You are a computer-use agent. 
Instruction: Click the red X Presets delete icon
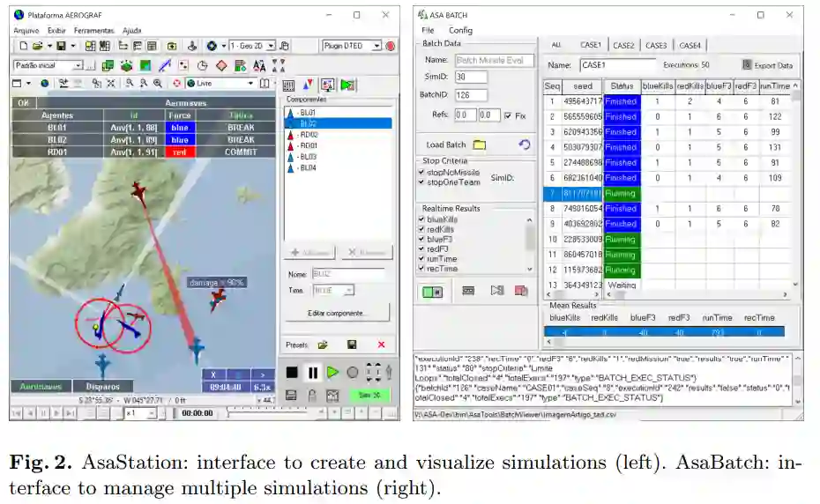[x=381, y=345]
